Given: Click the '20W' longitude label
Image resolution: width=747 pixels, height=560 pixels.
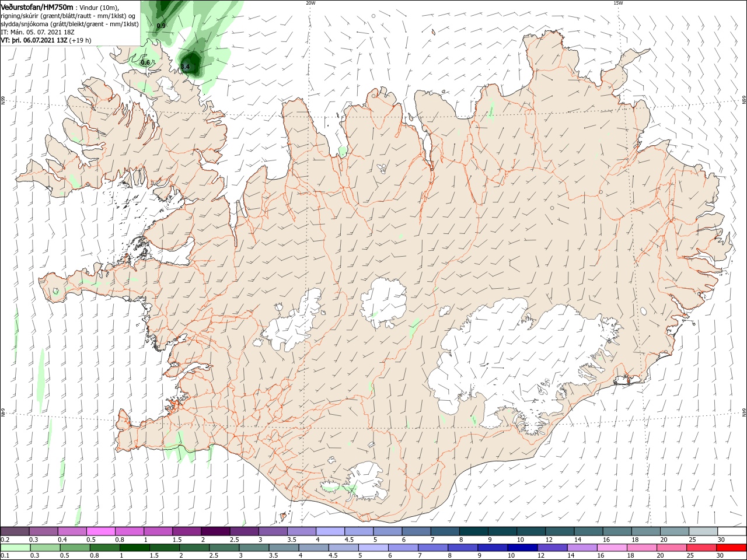Looking at the screenshot, I should coord(310,3).
